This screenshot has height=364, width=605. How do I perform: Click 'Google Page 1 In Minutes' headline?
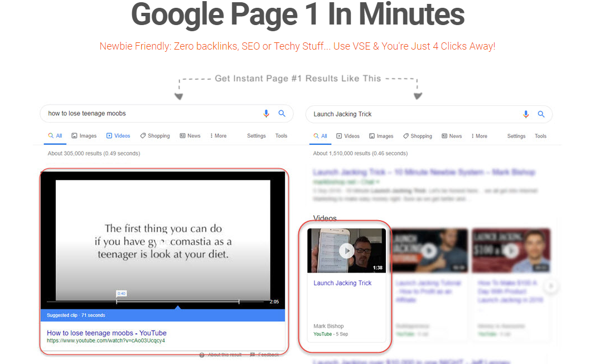click(x=298, y=14)
